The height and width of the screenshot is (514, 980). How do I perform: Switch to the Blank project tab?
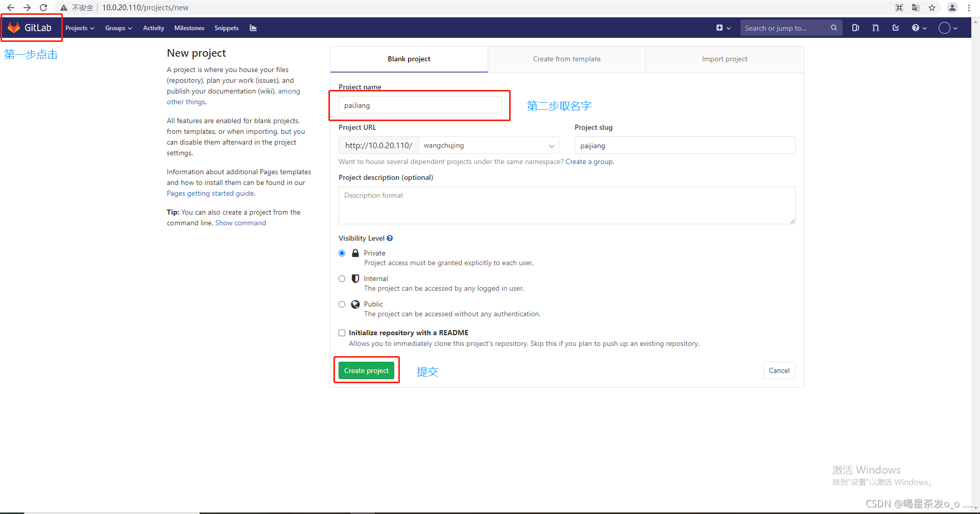pyautogui.click(x=409, y=59)
